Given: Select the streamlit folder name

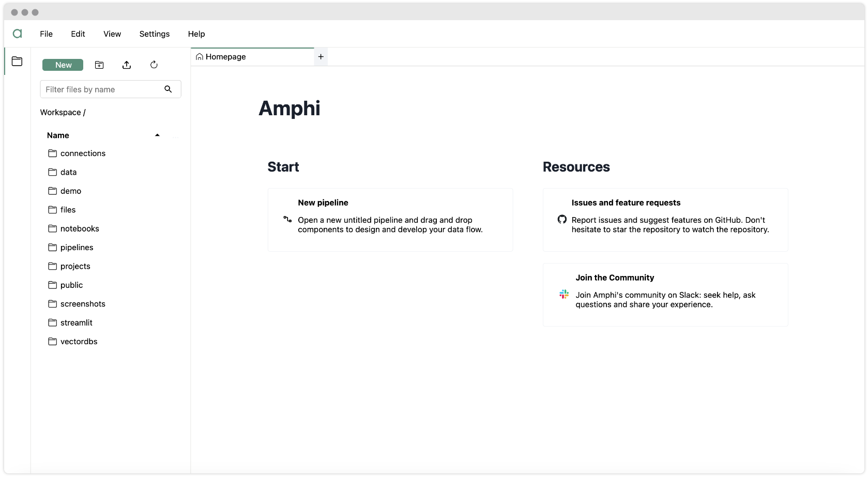Looking at the screenshot, I should pos(76,322).
